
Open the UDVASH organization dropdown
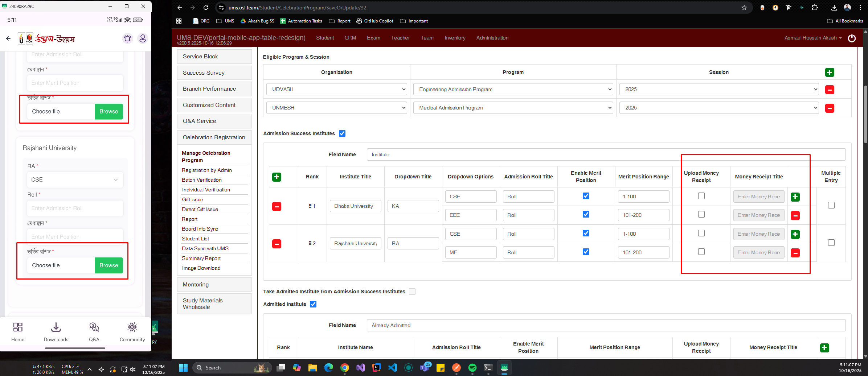[336, 89]
